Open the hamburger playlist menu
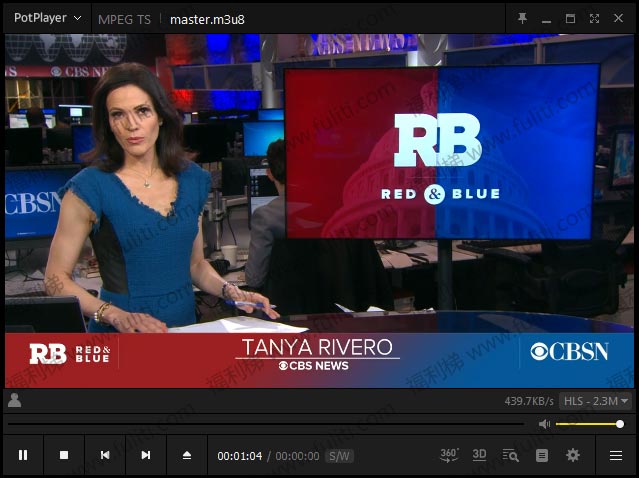This screenshot has height=478, width=639. 616,455
